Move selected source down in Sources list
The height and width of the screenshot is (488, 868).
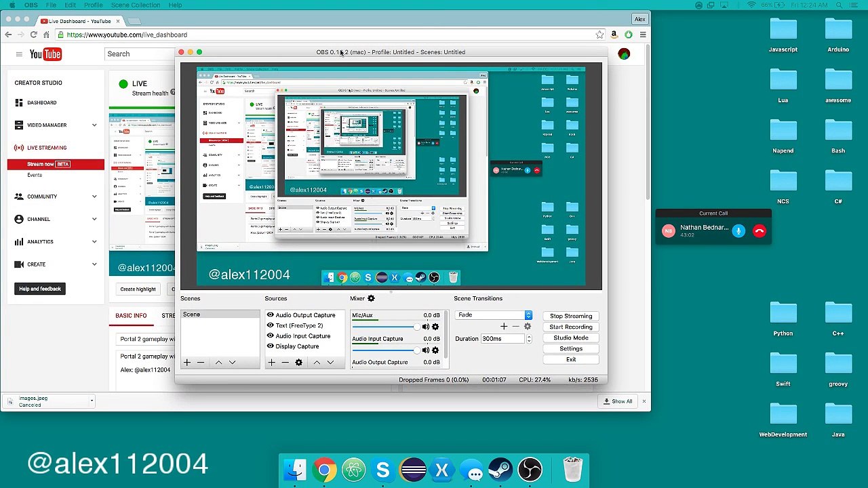point(330,363)
